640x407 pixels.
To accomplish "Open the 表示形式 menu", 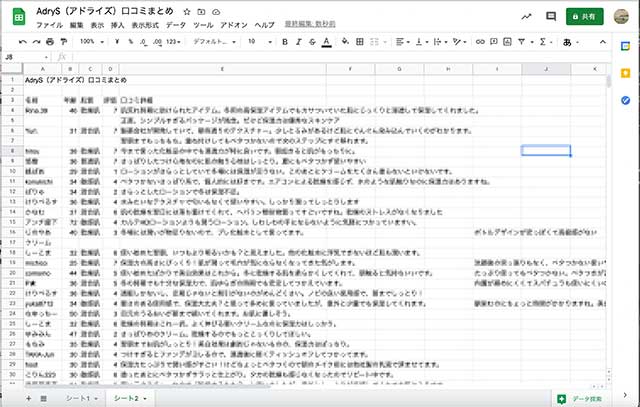I will [x=145, y=25].
